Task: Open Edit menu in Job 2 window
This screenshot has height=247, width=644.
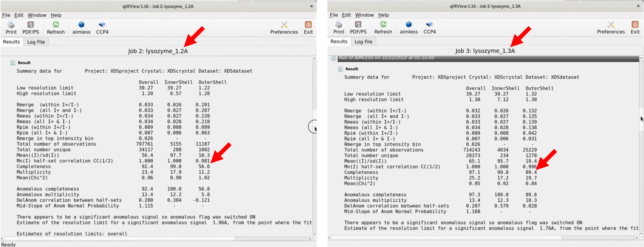Action: (19, 15)
